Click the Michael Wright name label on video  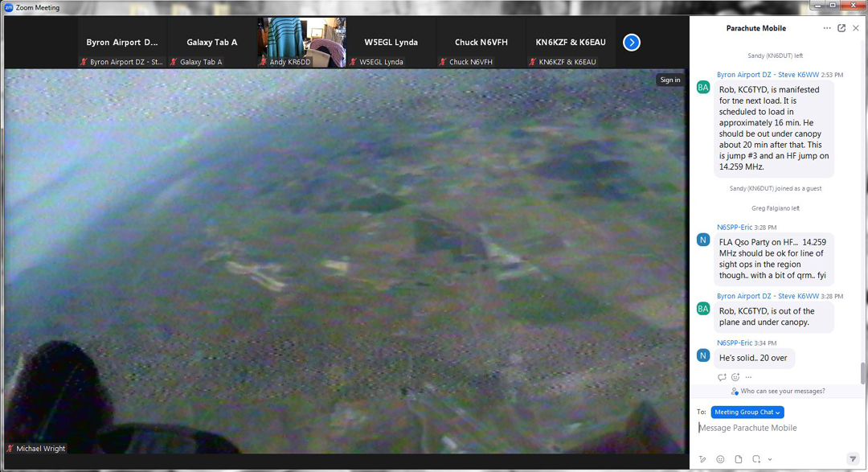click(x=40, y=449)
